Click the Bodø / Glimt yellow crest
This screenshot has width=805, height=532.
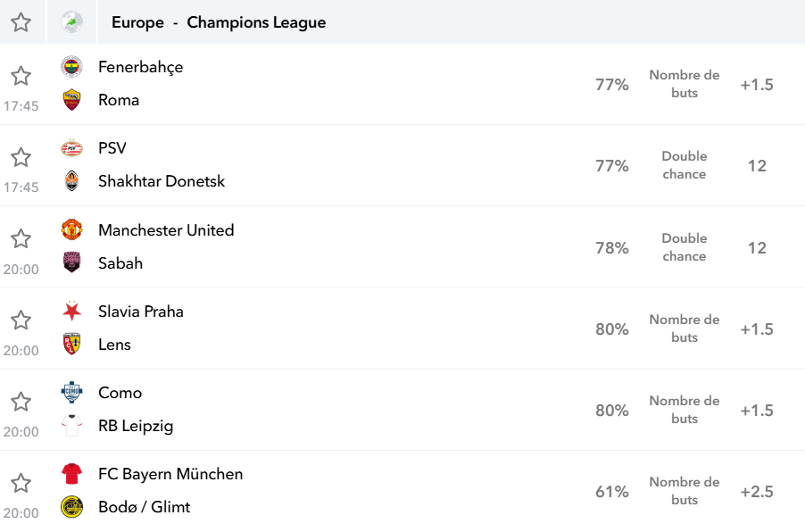(72, 507)
